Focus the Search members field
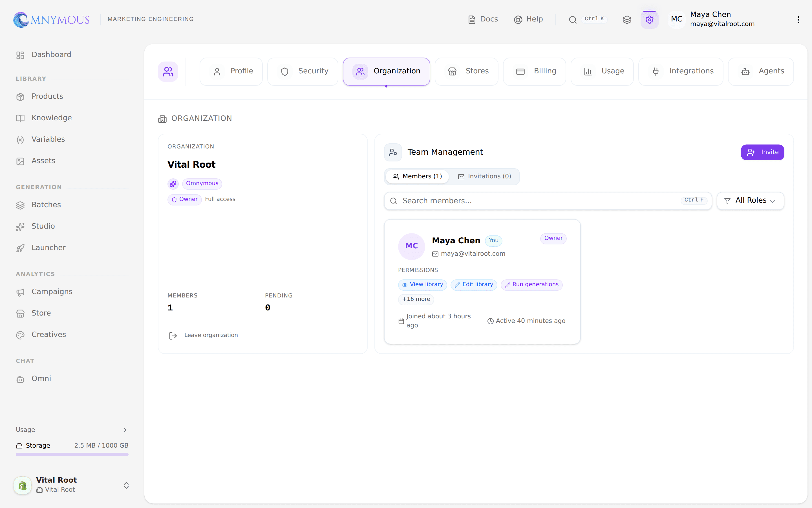 click(548, 201)
